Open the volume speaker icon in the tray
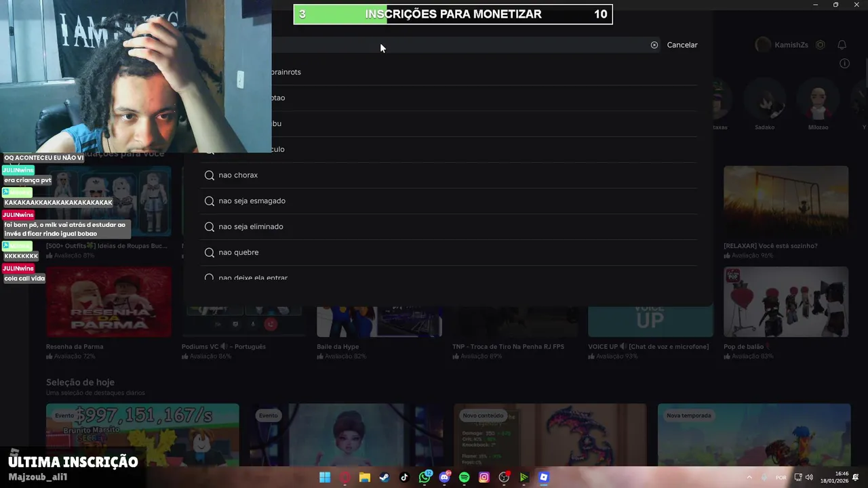 [809, 477]
